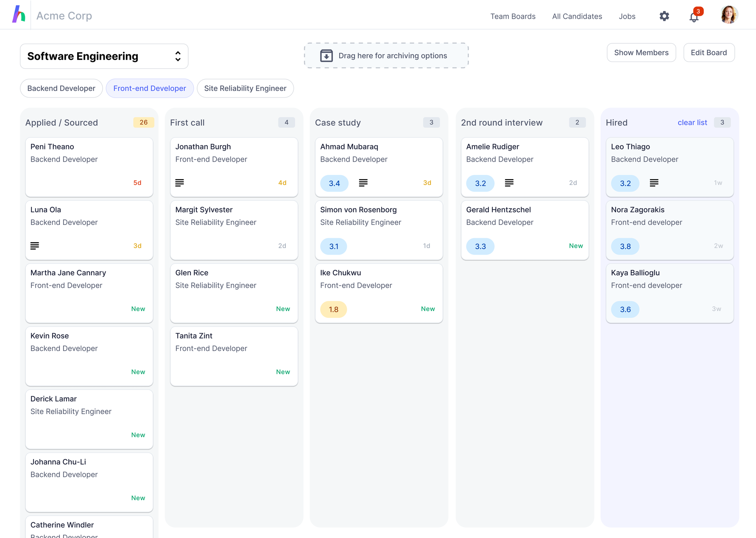The height and width of the screenshot is (538, 756).
Task: Deselect the Front-end Developer filter
Action: tap(150, 88)
